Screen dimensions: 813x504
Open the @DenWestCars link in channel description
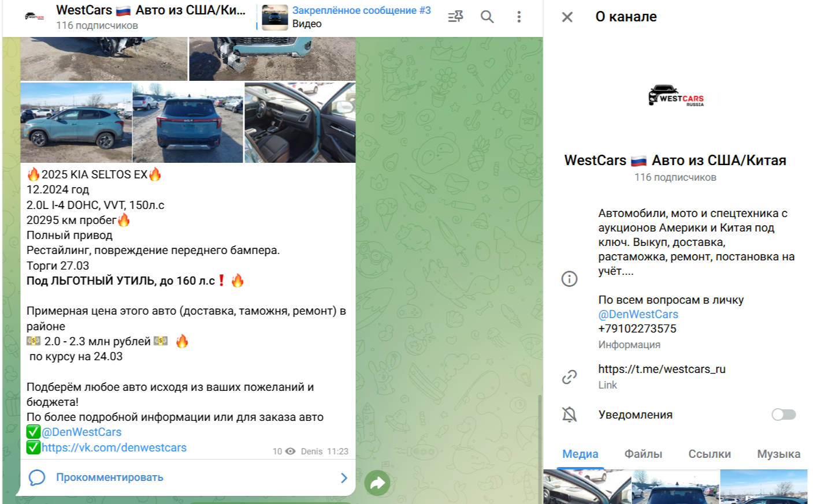tap(638, 314)
